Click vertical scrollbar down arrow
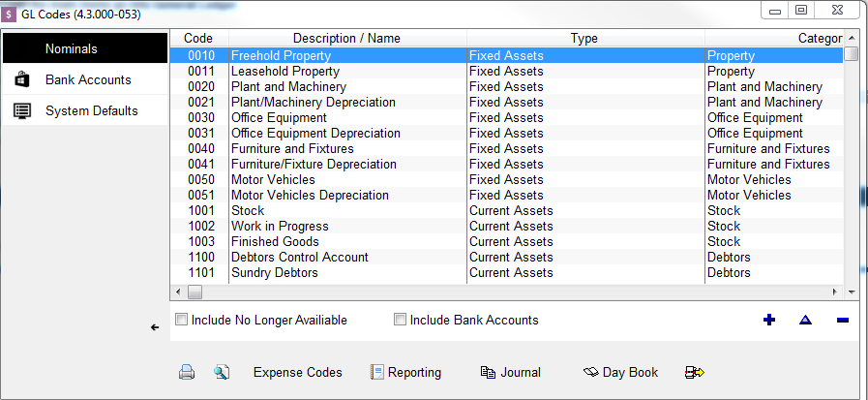Viewport: 868px width, 400px height. (x=851, y=292)
